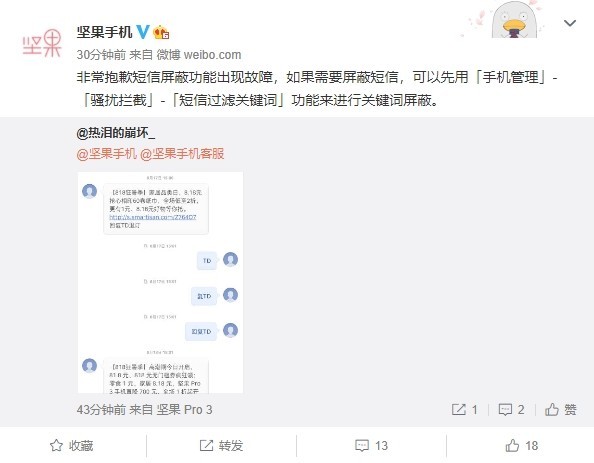The height and width of the screenshot is (463, 594).
Task: Click the gold crown membership badge
Action: pos(161,32)
